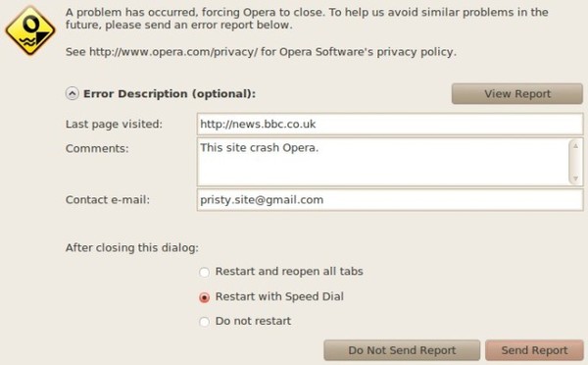Image resolution: width=588 pixels, height=365 pixels.
Task: Click inside the Comments text area
Action: [x=382, y=162]
